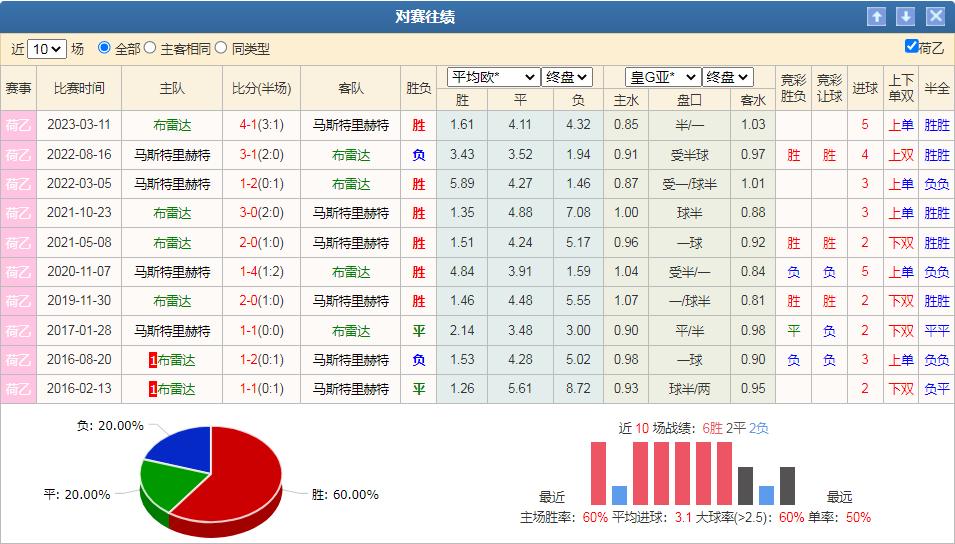Click the 进球 column header

[865, 88]
